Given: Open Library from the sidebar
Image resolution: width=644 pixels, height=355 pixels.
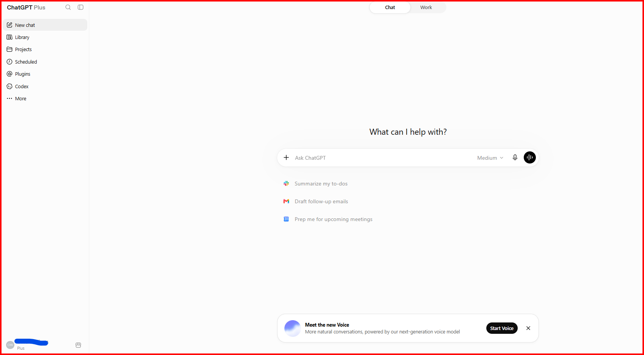Looking at the screenshot, I should pos(45,37).
